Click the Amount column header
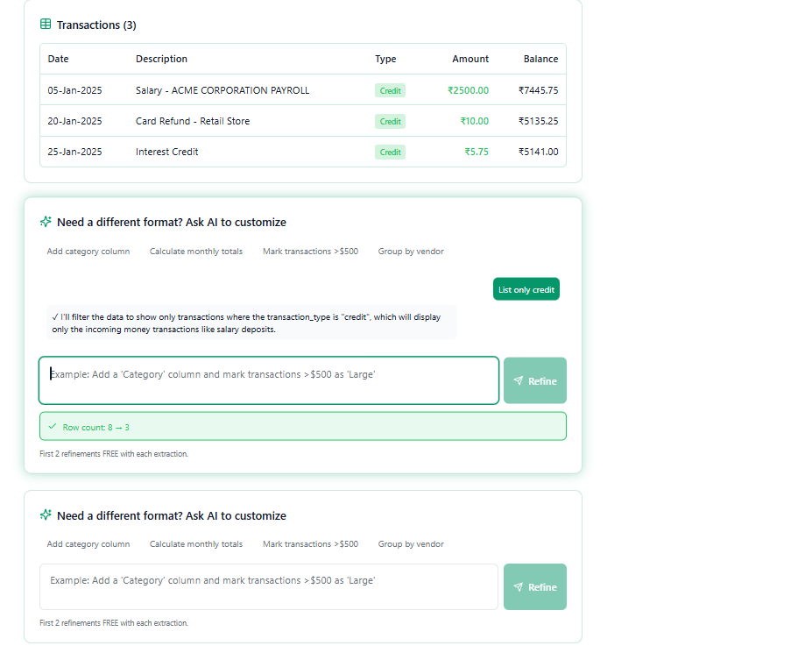This screenshot has width=812, height=667. [x=470, y=59]
